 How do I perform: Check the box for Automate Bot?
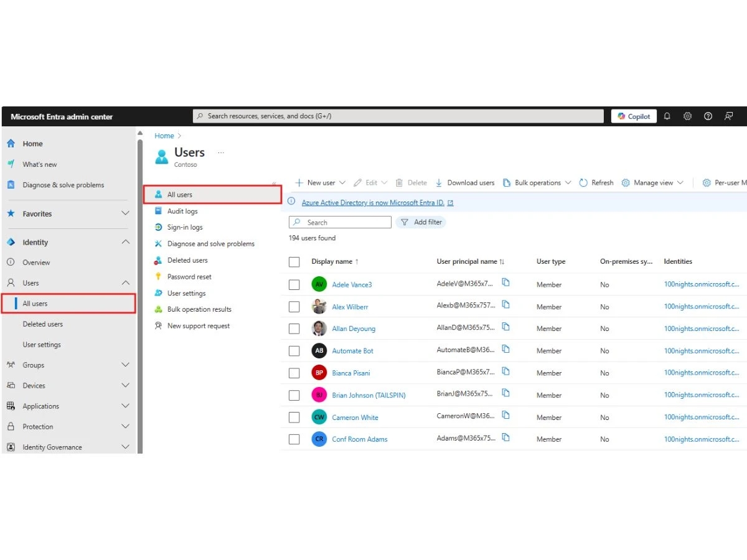tap(294, 351)
